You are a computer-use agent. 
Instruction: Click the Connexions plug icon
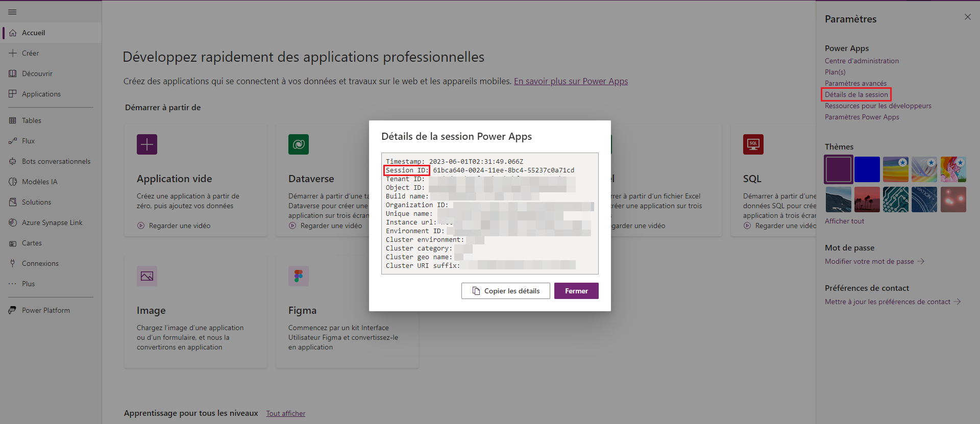[13, 263]
